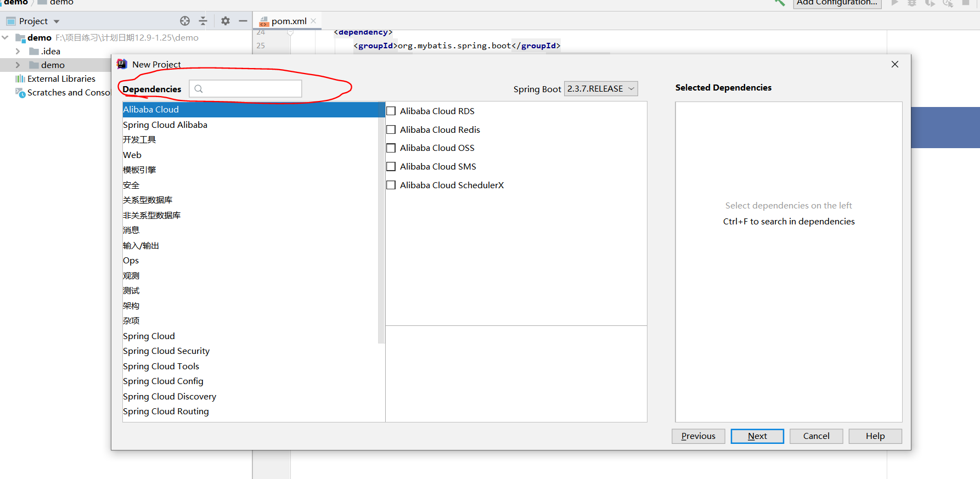Screen dimensions: 980x479
Task: Select Ops category
Action: 250,261
